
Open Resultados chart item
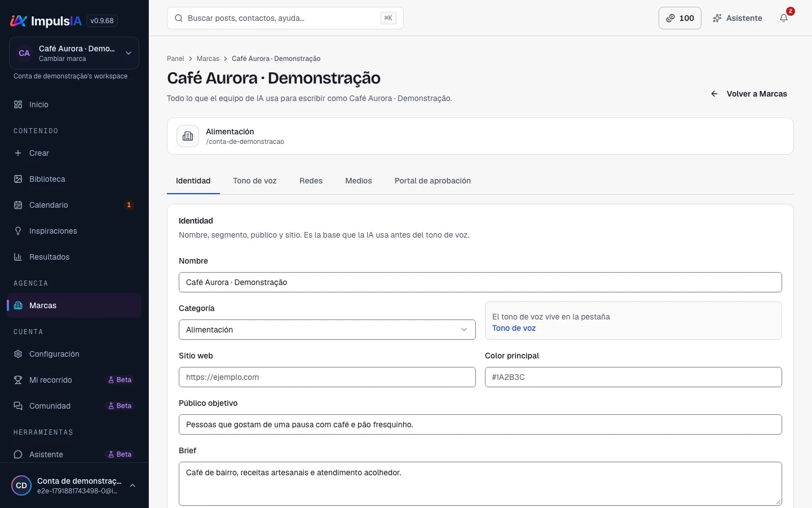coord(74,257)
